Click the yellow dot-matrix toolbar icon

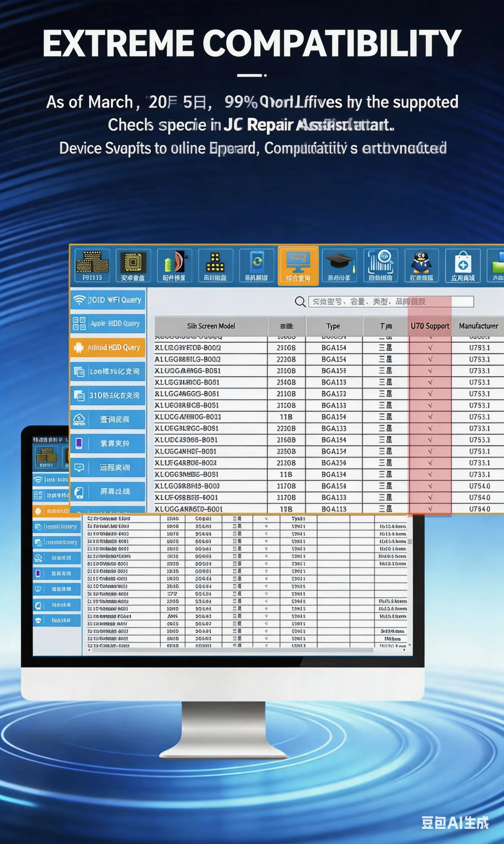215,265
